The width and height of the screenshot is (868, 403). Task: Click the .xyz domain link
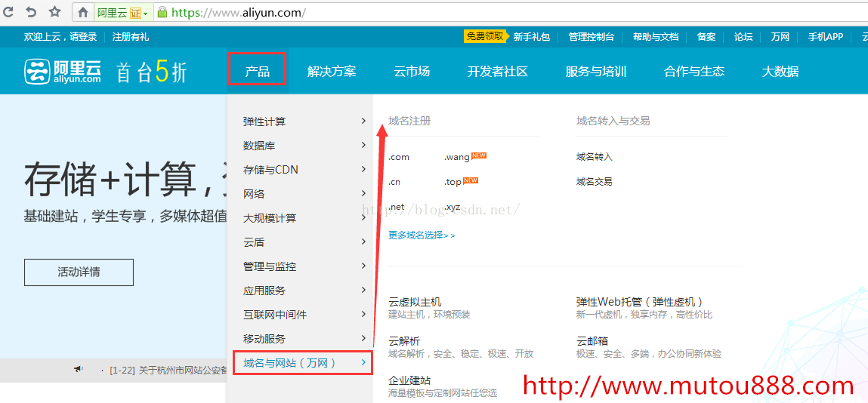(x=453, y=207)
